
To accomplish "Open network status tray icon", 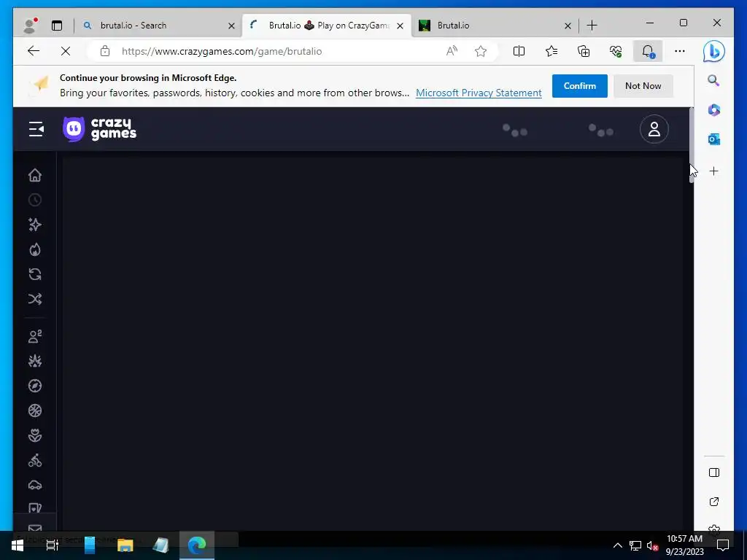I will click(635, 545).
